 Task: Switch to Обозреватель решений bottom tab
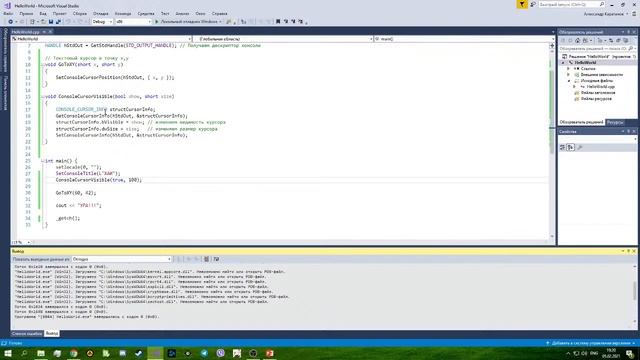tap(581, 122)
